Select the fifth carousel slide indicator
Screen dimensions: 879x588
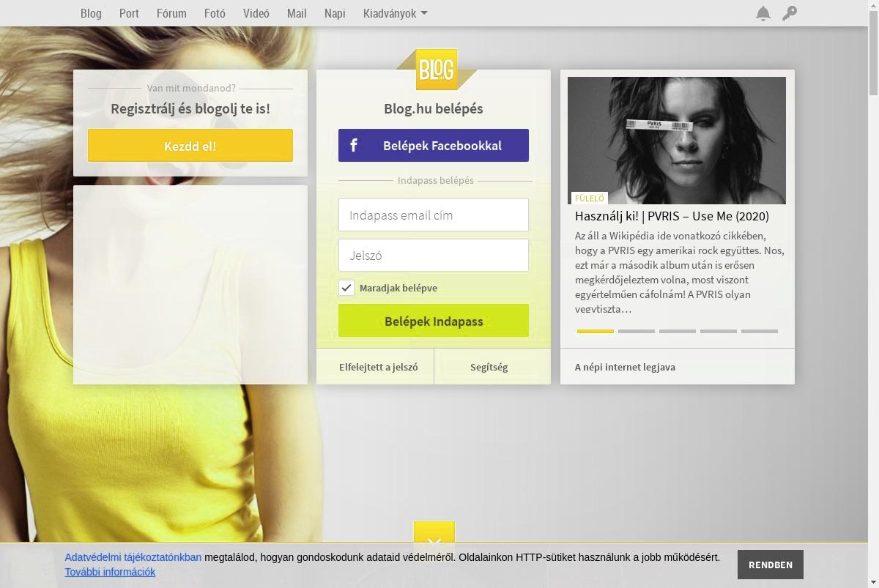[760, 331]
